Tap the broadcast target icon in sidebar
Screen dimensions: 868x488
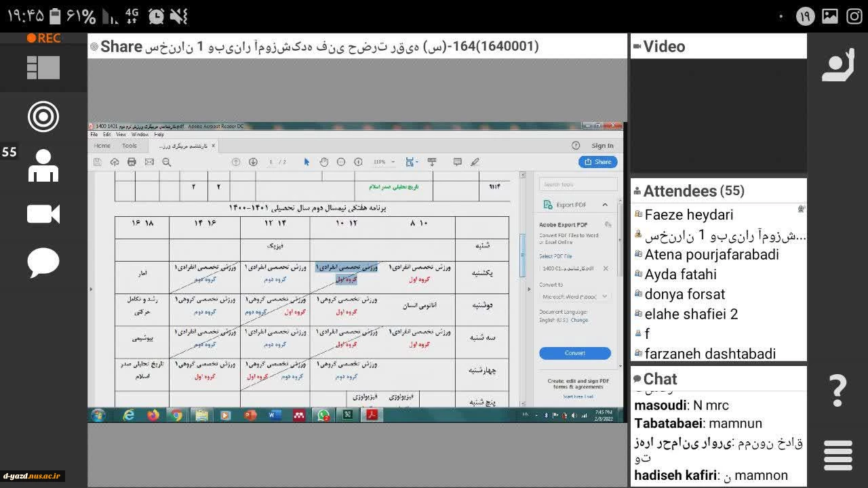(x=43, y=117)
